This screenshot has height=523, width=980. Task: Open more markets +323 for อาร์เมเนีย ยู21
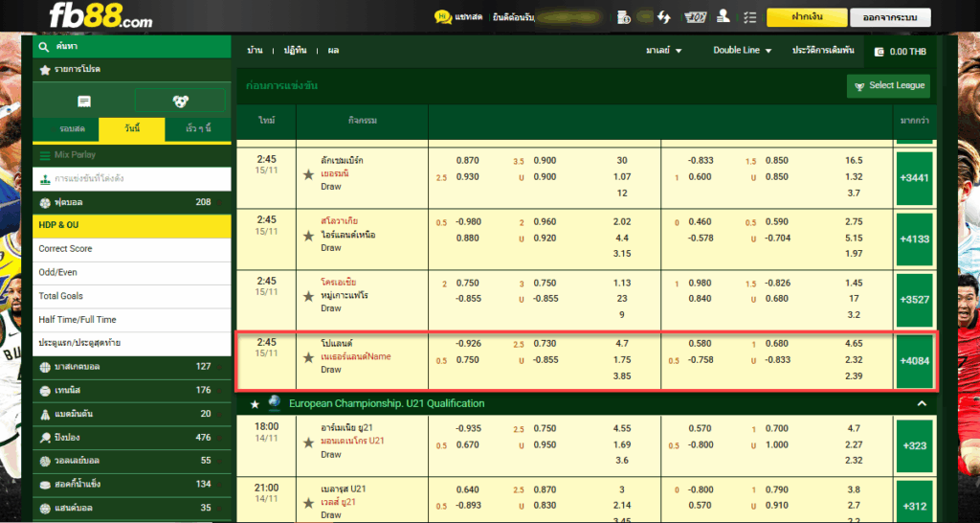pyautogui.click(x=914, y=446)
